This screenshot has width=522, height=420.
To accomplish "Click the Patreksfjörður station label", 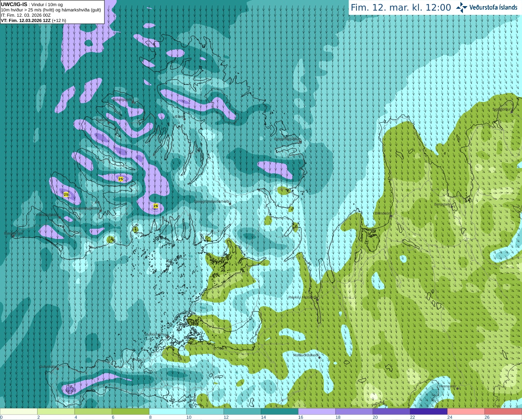I will pyautogui.click(x=48, y=214).
